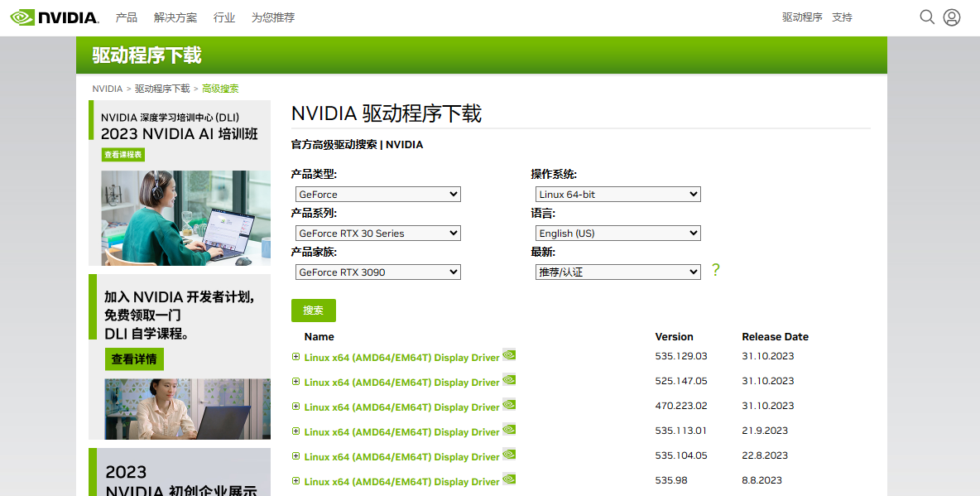Click the 查看详情 button
The image size is (980, 496).
[x=134, y=359]
